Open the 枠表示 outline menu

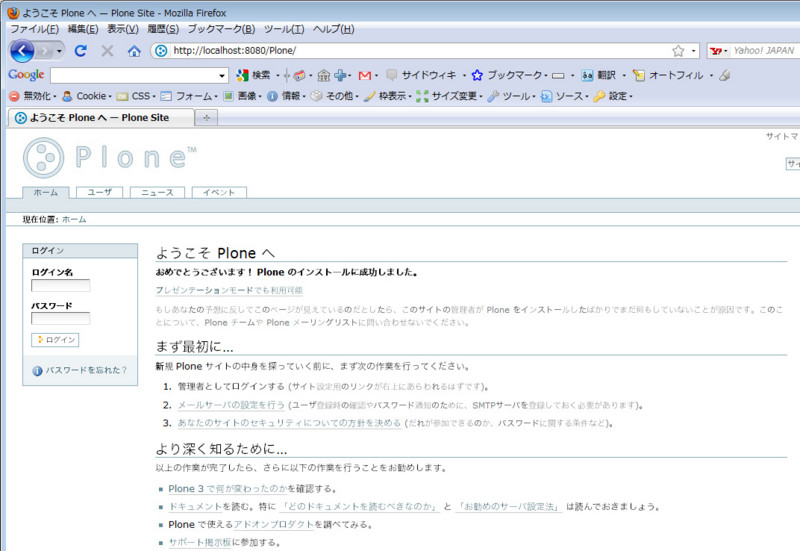tap(387, 96)
